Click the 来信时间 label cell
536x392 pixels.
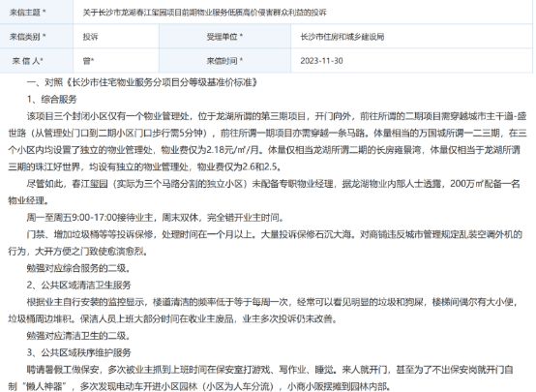click(x=224, y=61)
